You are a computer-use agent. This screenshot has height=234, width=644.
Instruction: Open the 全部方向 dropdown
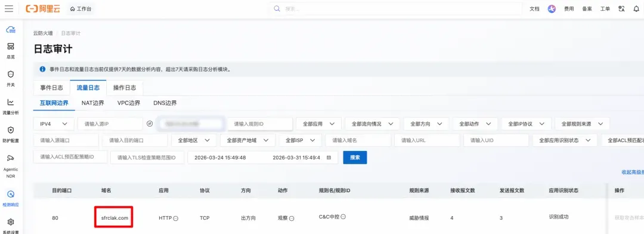point(426,124)
